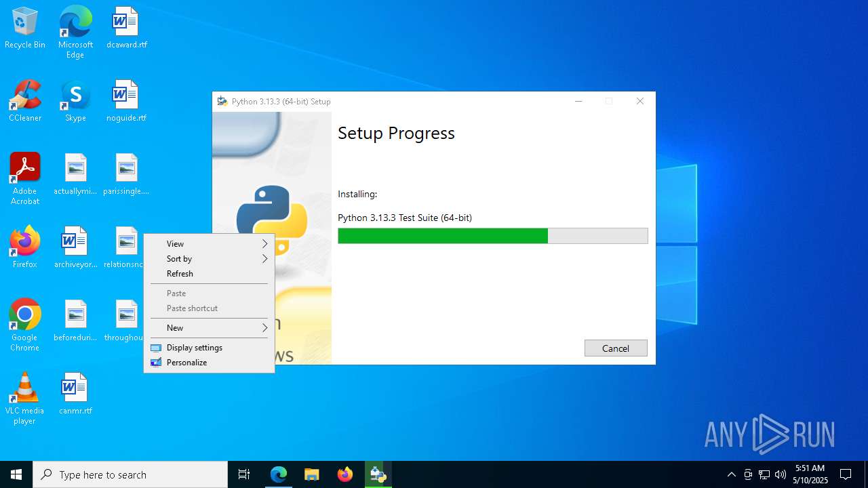Open Task View from taskbar
The height and width of the screenshot is (488, 868).
pos(244,474)
